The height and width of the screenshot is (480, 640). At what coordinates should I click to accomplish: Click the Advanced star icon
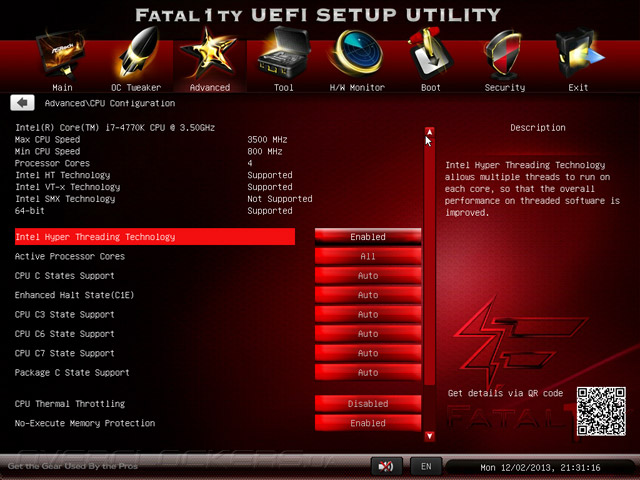209,53
